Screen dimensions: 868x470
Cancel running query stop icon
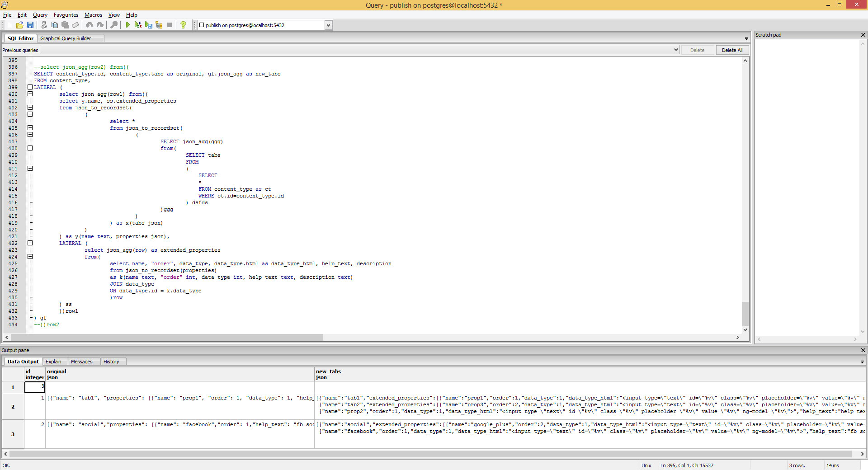(170, 25)
